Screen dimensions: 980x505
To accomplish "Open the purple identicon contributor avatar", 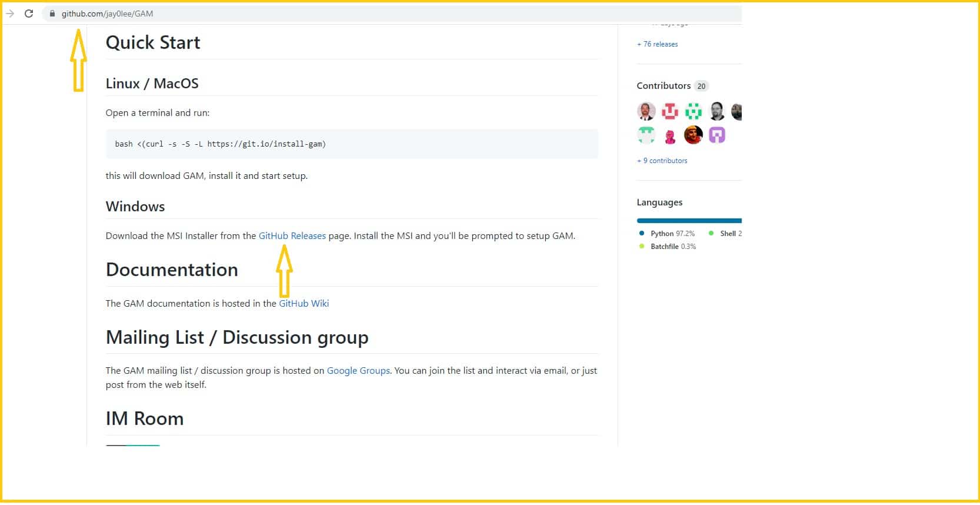I will point(716,135).
